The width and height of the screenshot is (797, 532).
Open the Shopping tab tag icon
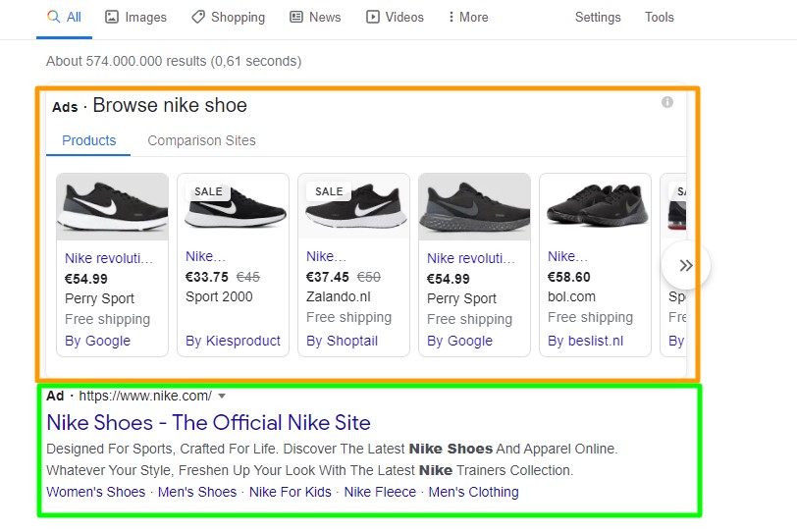tap(198, 17)
